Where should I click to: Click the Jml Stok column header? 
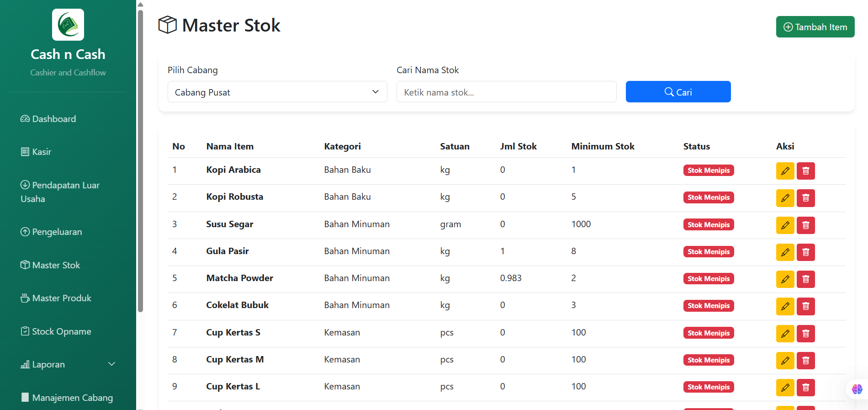[x=518, y=146]
